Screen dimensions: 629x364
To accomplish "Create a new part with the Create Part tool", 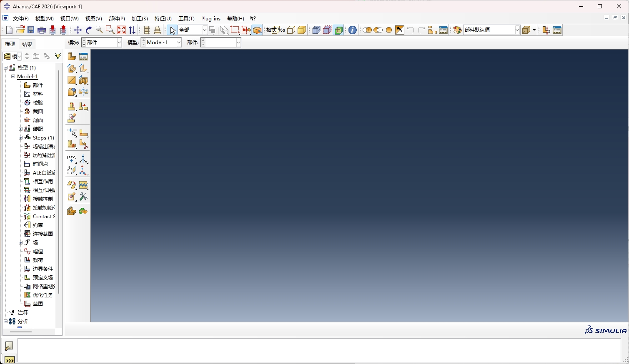I will tap(71, 56).
